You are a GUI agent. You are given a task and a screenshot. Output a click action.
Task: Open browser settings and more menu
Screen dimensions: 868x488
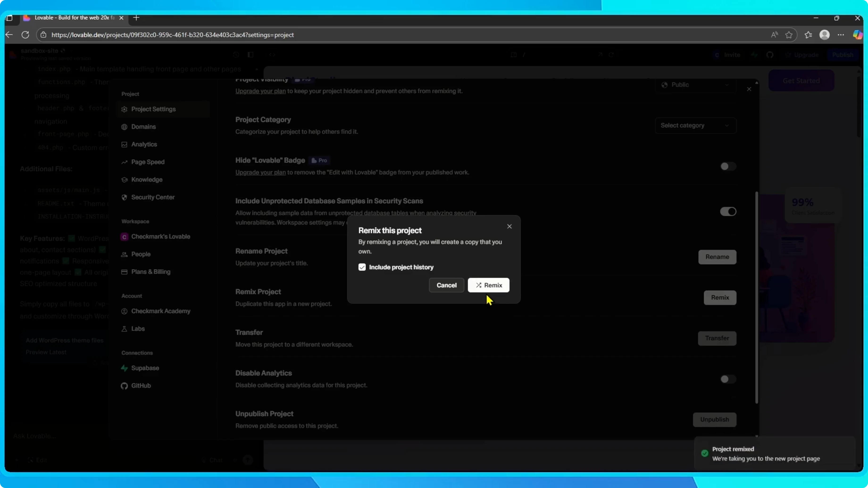[841, 35]
